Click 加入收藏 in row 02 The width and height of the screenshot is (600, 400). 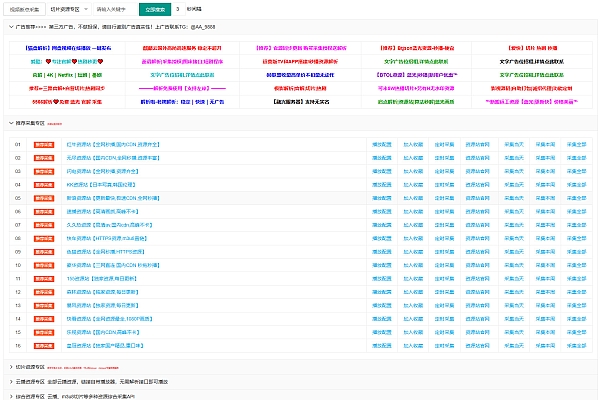click(413, 158)
